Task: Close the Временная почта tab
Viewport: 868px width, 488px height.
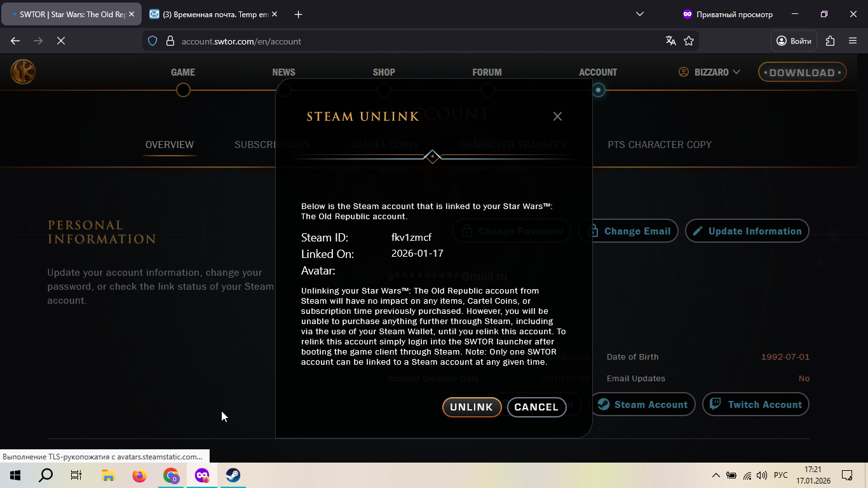Action: click(x=276, y=14)
